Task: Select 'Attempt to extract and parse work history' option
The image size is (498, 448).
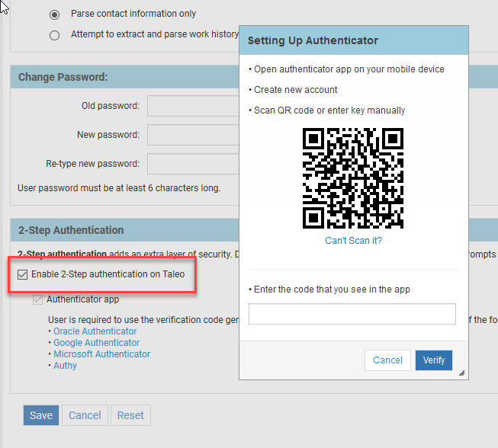Action: 54,35
